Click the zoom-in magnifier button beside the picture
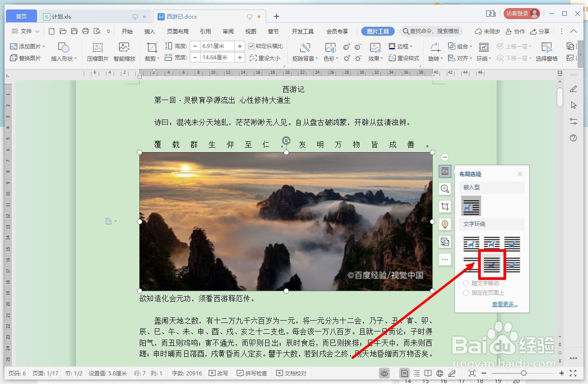Screen dimensions: 588x384 pos(445,189)
